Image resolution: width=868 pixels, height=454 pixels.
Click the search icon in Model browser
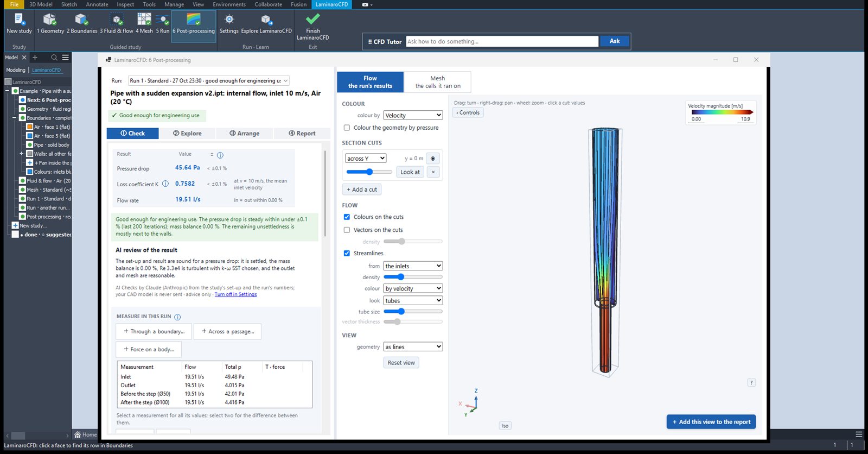[x=54, y=58]
